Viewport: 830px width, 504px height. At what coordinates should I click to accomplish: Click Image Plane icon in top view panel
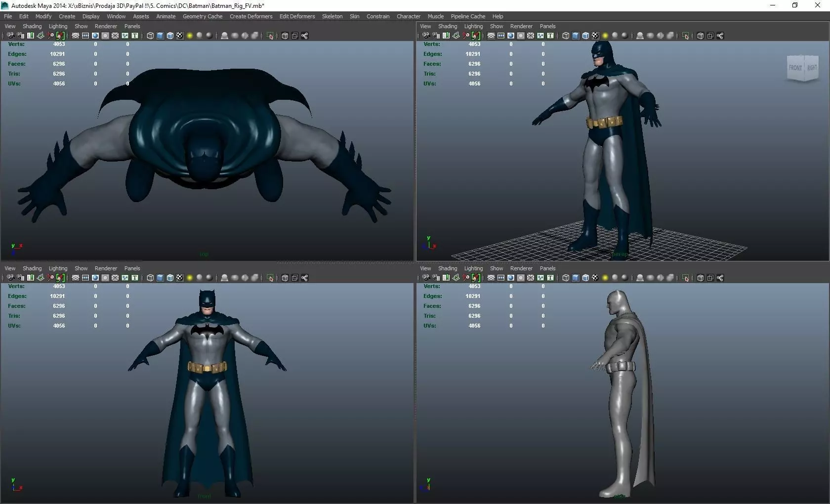coord(41,36)
